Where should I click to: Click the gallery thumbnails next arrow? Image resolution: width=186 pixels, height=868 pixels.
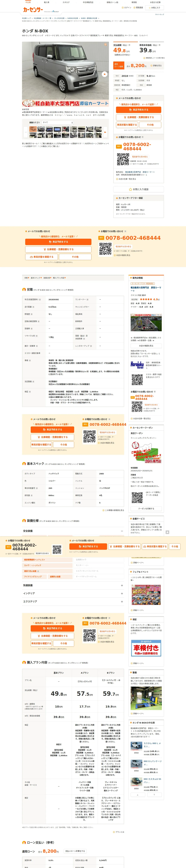point(105,132)
